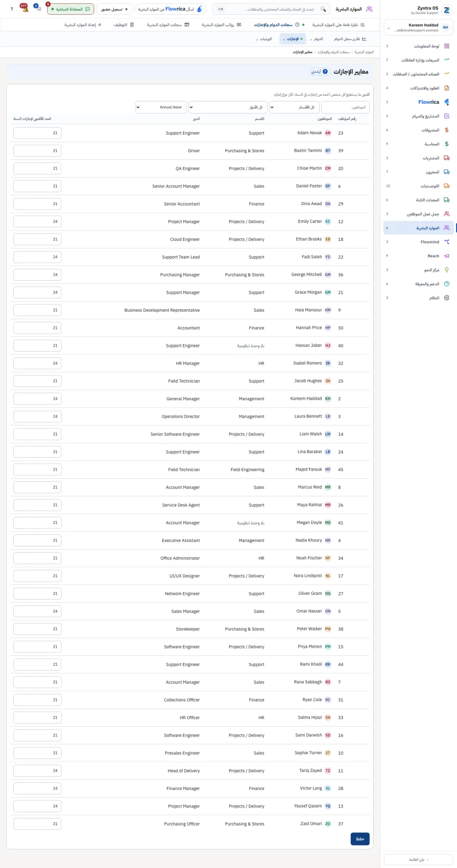Switch to رواتب الموارد البشرية tab

click(221, 25)
